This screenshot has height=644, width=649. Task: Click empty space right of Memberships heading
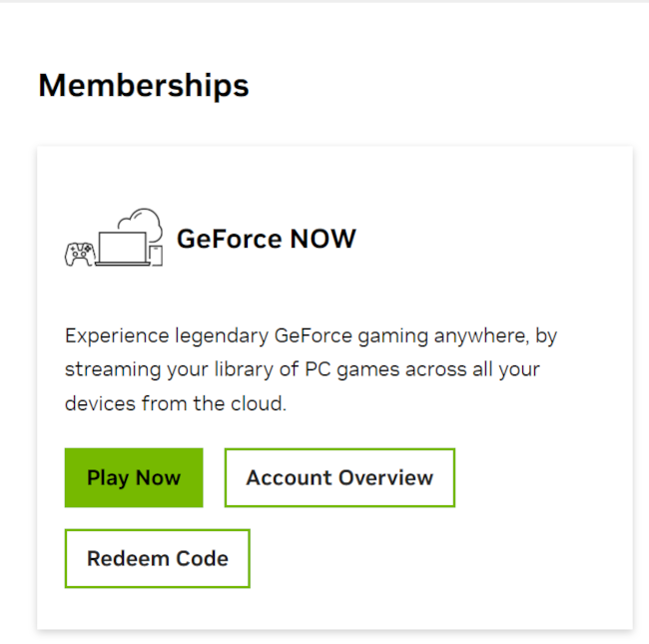click(449, 86)
